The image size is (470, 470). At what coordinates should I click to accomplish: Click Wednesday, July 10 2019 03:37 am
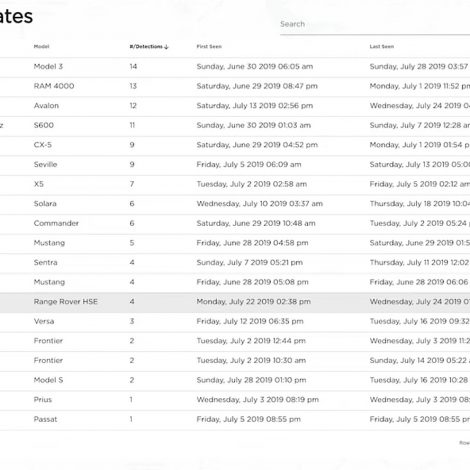260,204
